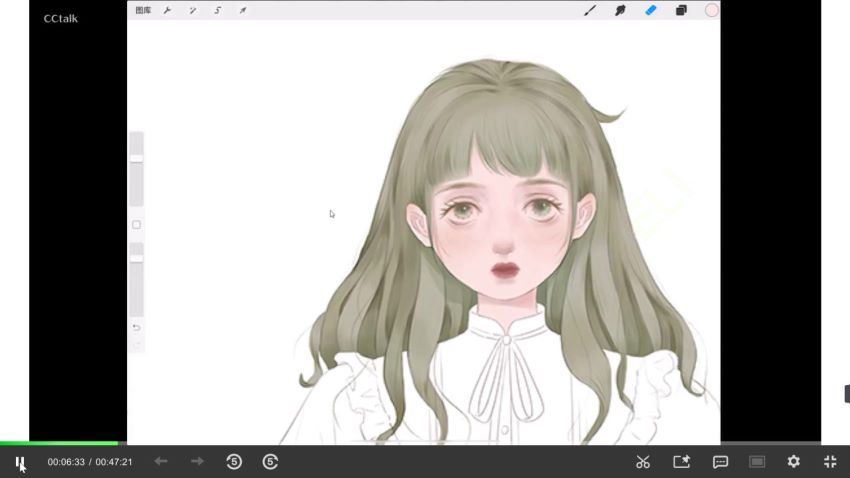
Task: Activate the Transform arrow tool
Action: (243, 10)
